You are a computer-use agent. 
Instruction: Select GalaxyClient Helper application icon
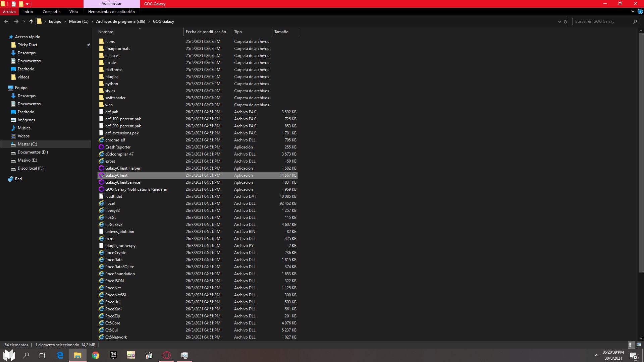click(x=101, y=168)
